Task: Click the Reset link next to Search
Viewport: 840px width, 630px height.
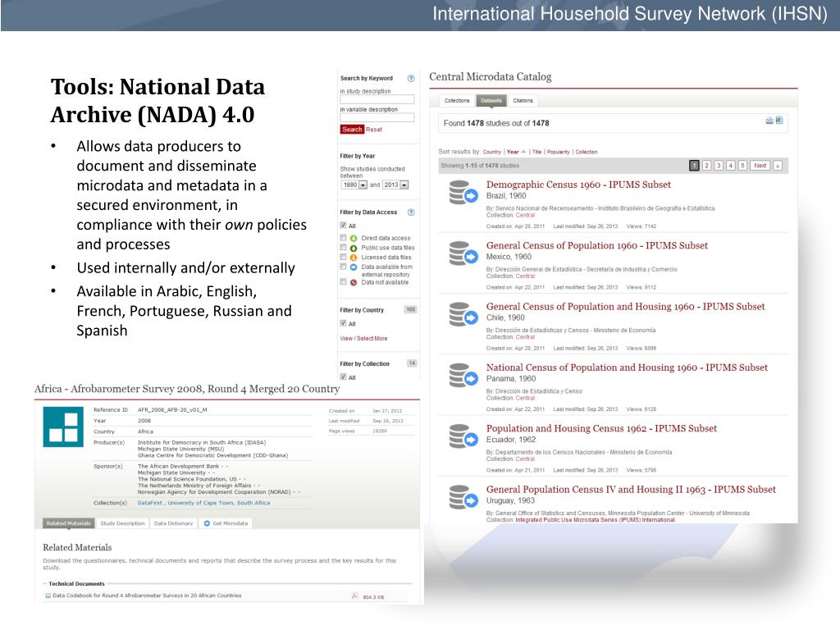Action: pos(374,130)
